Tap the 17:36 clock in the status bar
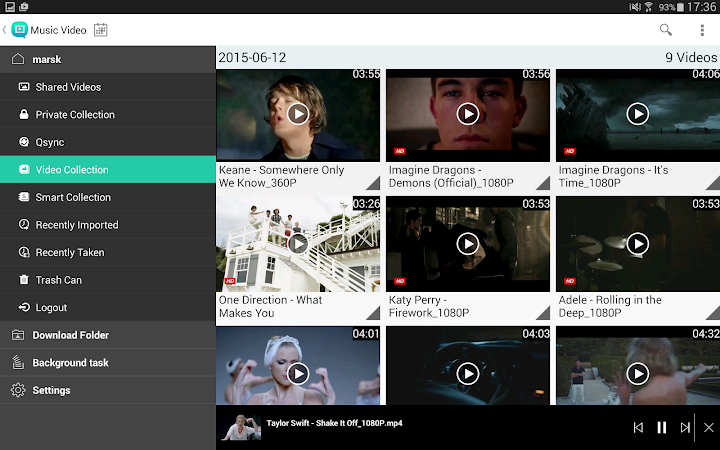 coord(702,7)
